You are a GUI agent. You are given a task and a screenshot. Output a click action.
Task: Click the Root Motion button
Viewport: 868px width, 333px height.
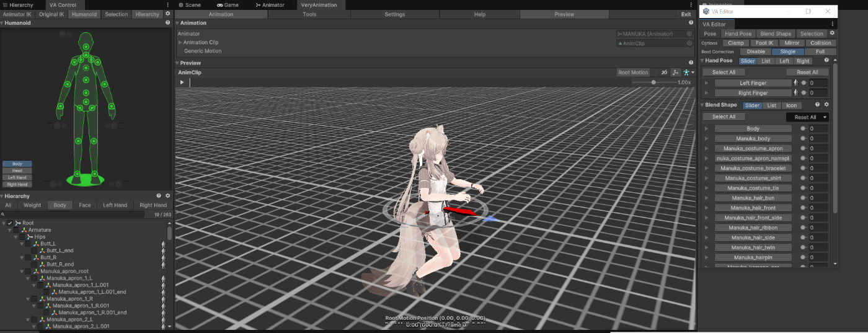[633, 73]
